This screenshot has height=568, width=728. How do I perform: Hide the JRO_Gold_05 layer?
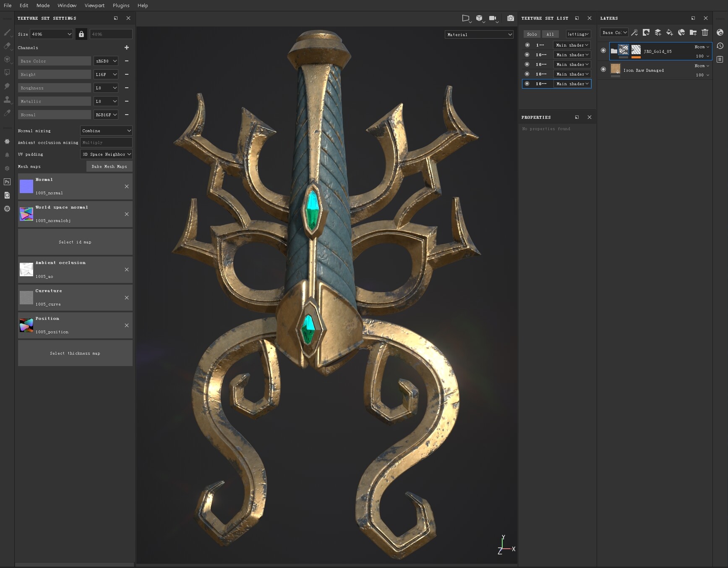(603, 50)
